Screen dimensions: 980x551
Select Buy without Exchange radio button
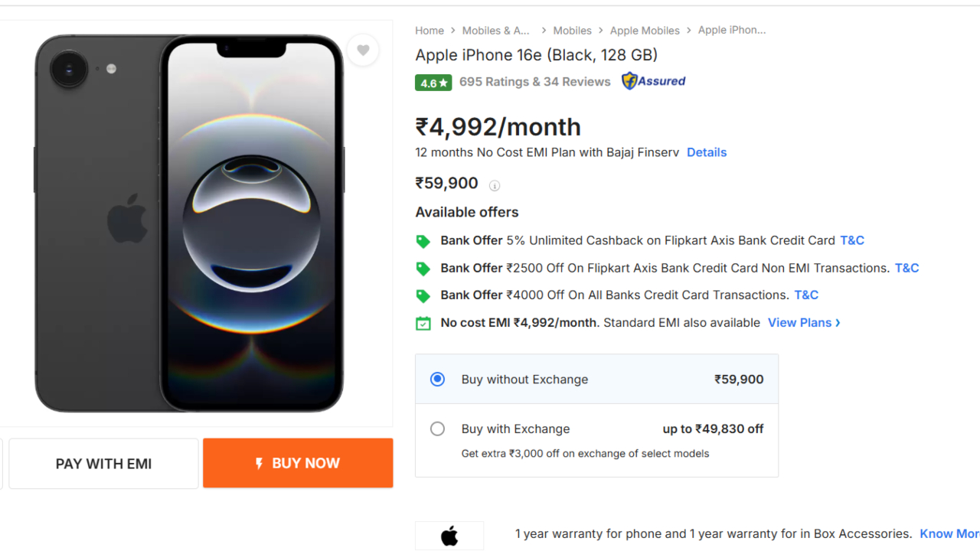point(437,380)
